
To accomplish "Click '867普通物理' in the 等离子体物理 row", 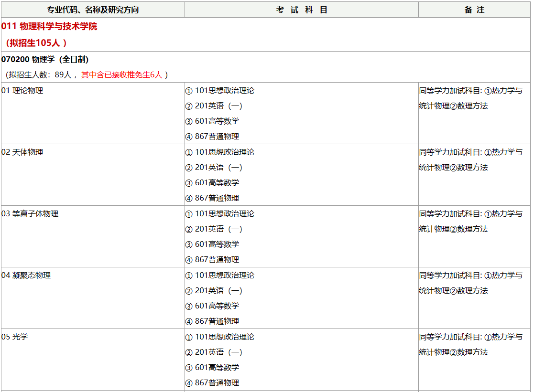I will [x=217, y=260].
